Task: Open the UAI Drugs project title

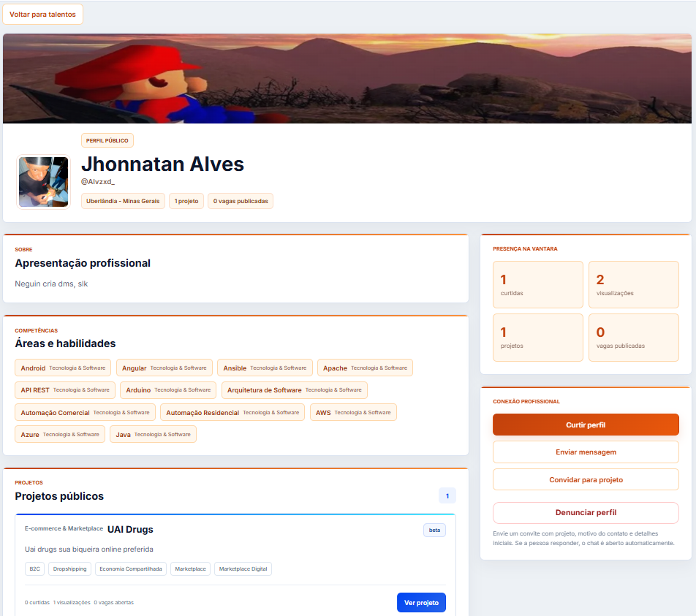Action: 130,530
